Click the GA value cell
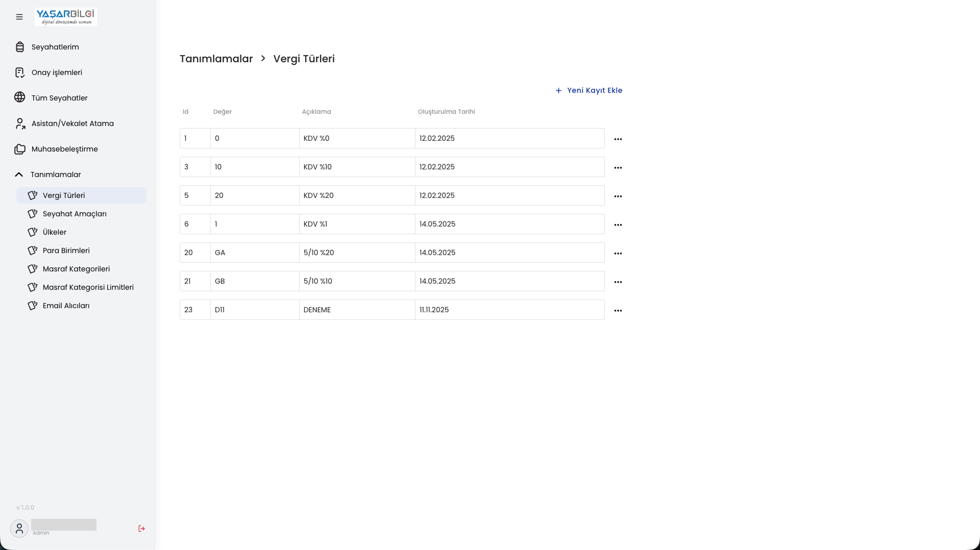 (x=255, y=253)
